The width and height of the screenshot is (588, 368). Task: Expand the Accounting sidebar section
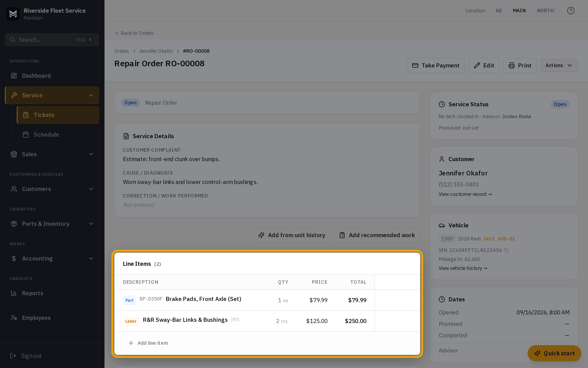[52, 258]
